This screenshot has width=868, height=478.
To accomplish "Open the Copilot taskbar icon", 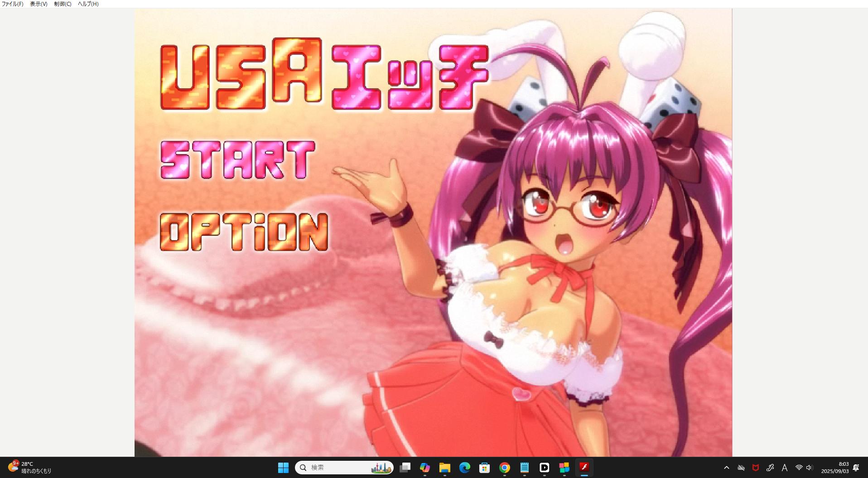I will (424, 468).
